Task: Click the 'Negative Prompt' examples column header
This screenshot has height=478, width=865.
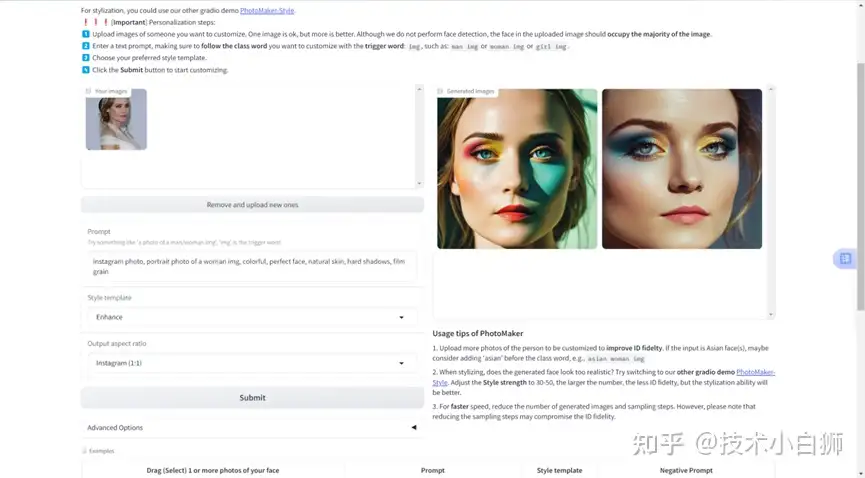Action: [686, 470]
